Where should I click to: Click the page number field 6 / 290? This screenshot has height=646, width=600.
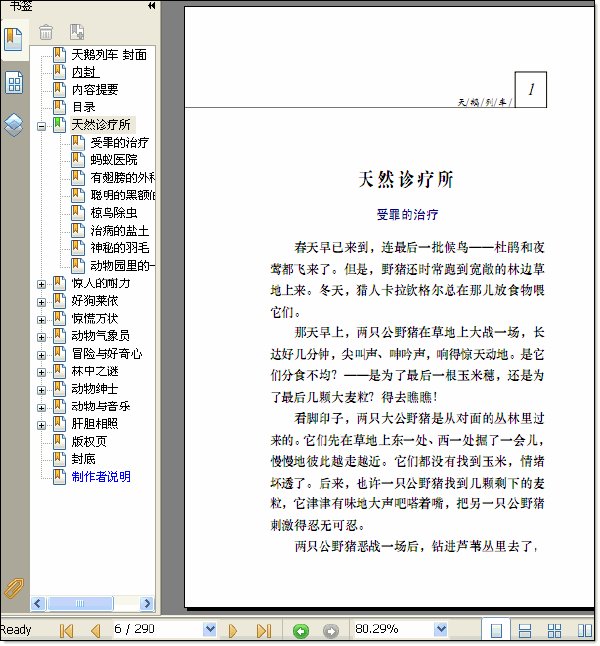tap(158, 629)
